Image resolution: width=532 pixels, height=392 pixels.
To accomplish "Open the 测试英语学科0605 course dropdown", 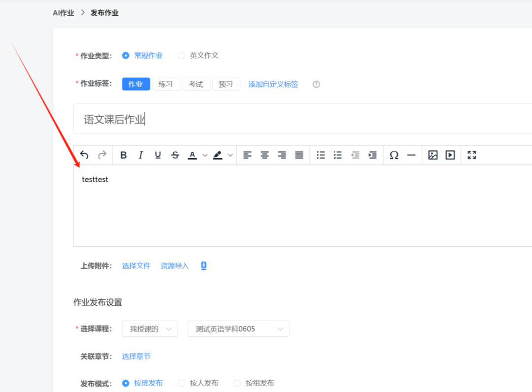I will [238, 329].
